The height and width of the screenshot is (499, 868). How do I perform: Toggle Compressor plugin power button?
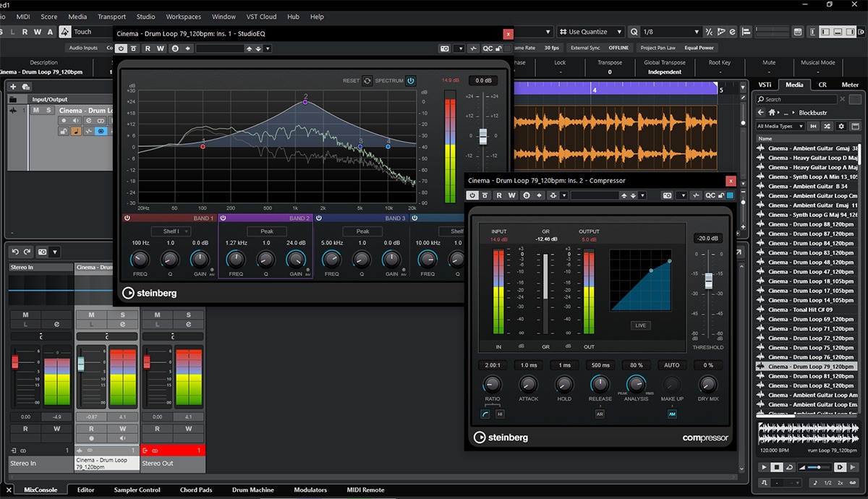click(473, 195)
